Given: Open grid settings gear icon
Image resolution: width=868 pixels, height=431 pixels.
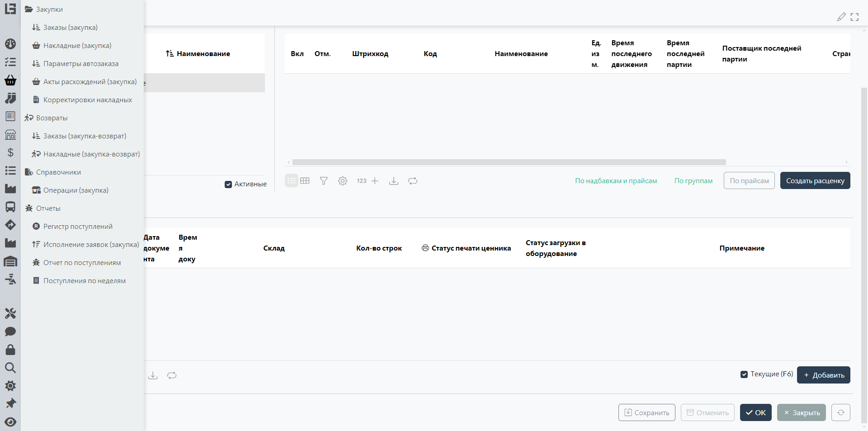Looking at the screenshot, I should click(x=343, y=181).
